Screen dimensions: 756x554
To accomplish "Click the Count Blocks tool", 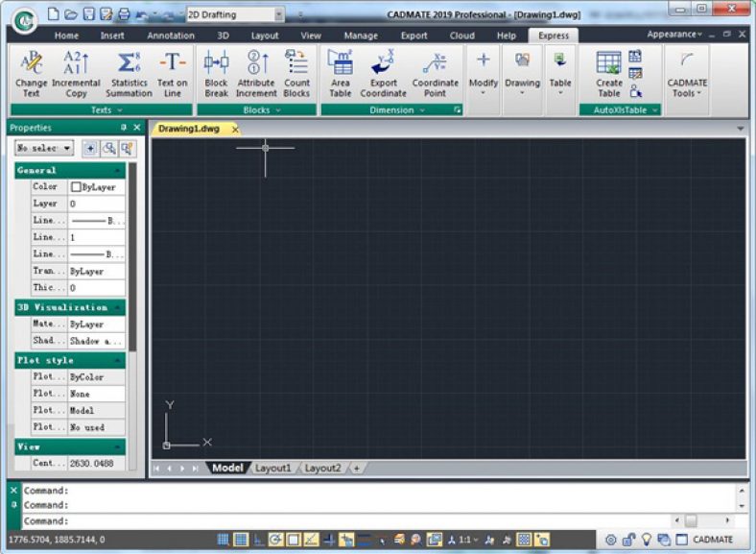I will click(296, 73).
